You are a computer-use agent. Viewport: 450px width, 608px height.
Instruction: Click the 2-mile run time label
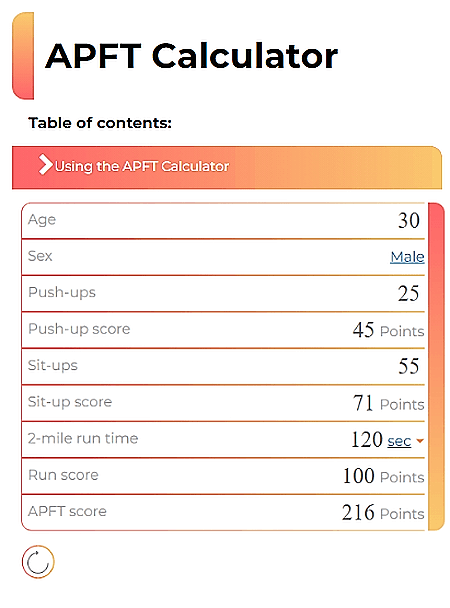point(83,438)
